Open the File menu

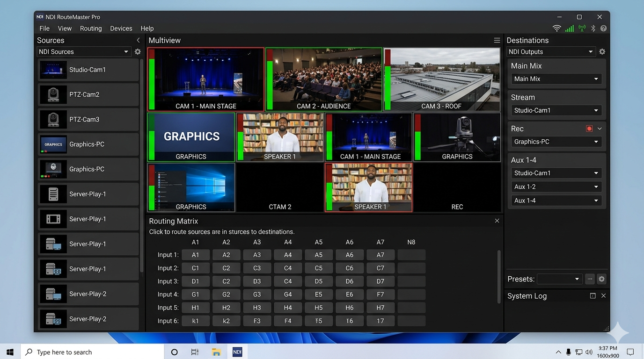[x=44, y=29]
